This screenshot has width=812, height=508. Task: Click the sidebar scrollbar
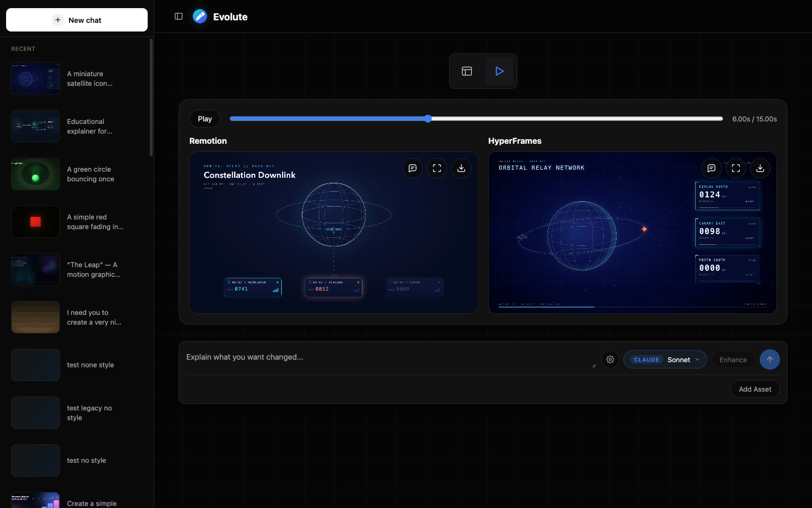click(x=151, y=98)
